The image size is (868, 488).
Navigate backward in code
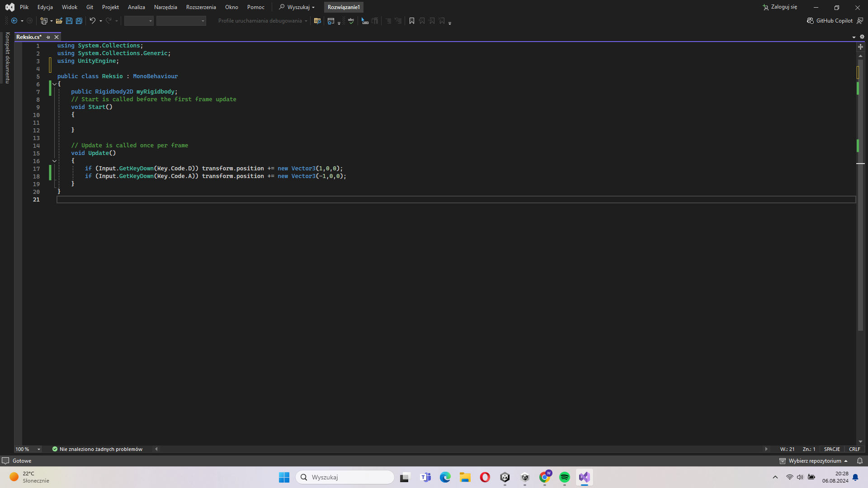15,21
